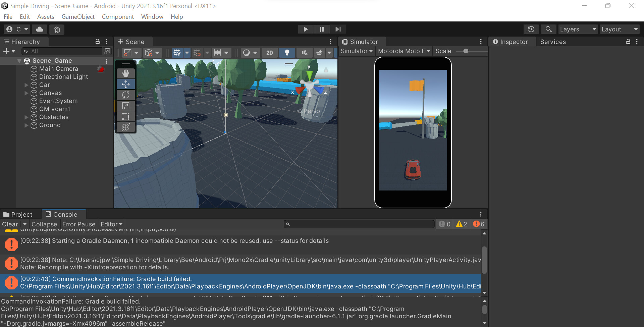Image resolution: width=644 pixels, height=327 pixels.
Task: Open the Layers dropdown
Action: pos(577,30)
